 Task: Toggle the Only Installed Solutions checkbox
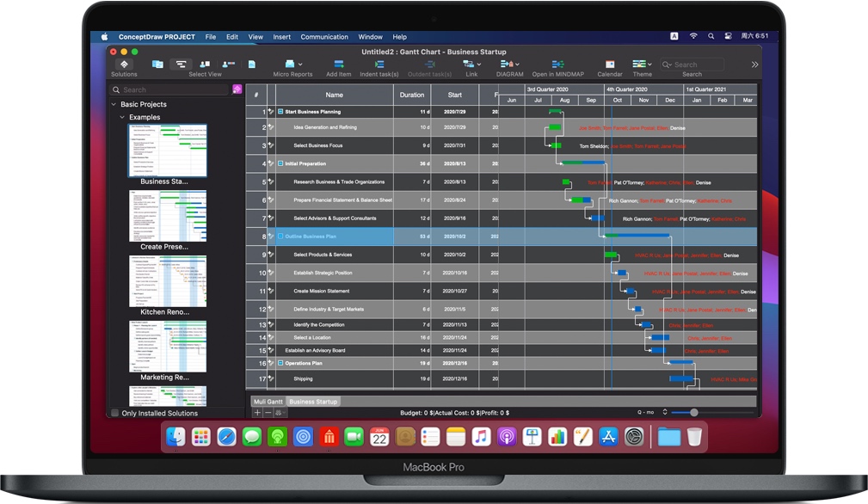pos(114,413)
